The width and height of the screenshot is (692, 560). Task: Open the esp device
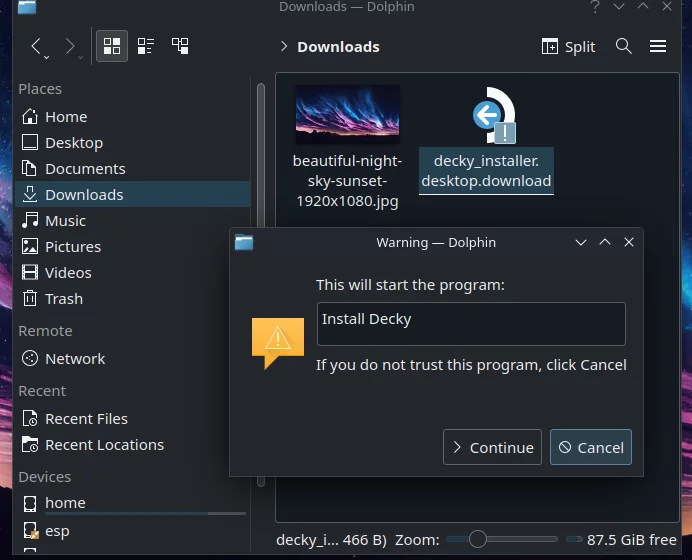point(132,531)
